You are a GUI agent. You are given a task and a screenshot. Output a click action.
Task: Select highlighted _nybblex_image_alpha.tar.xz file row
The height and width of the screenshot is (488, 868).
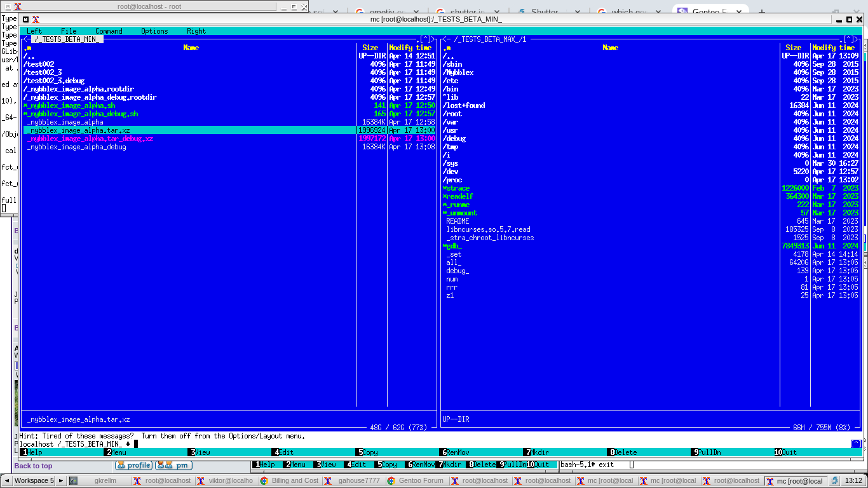coord(229,130)
